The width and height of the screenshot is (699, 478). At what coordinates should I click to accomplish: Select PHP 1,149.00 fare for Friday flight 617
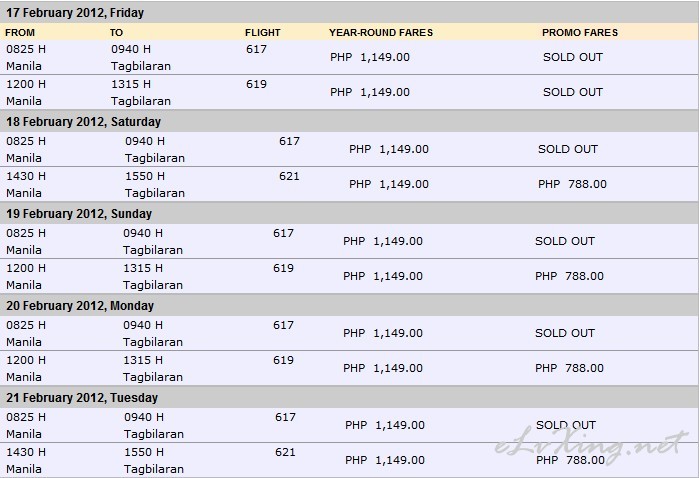pos(370,57)
